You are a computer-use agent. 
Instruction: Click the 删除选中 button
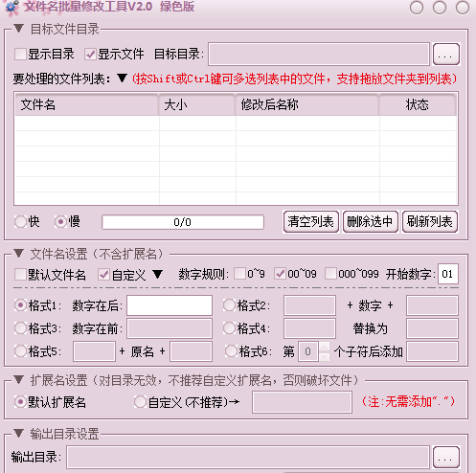click(371, 221)
